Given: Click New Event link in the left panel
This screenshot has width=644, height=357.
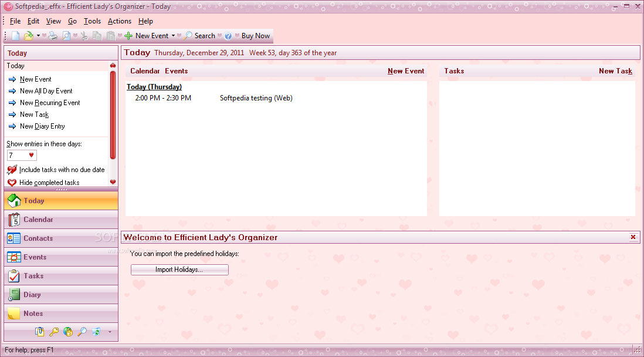Looking at the screenshot, I should tap(35, 79).
